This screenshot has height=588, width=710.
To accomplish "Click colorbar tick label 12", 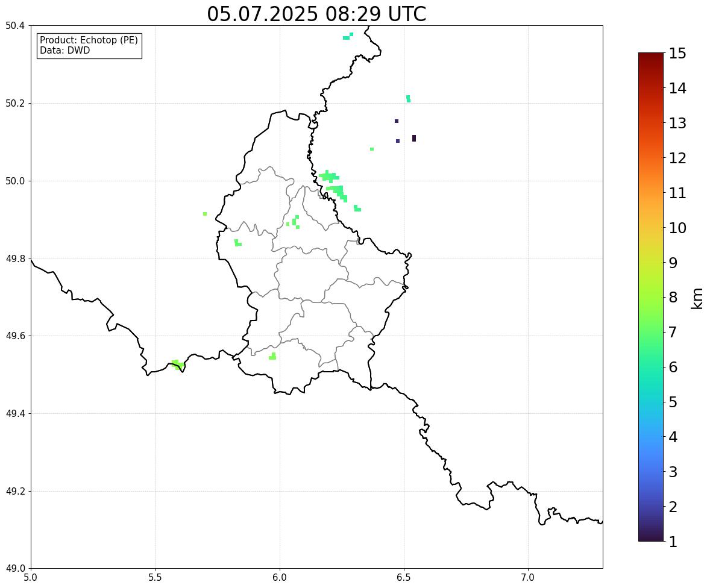I will [x=677, y=158].
